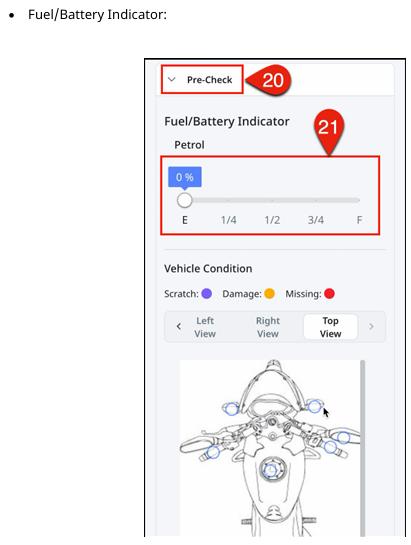Select the red Missing color marker
The height and width of the screenshot is (545, 411).
[x=329, y=294]
